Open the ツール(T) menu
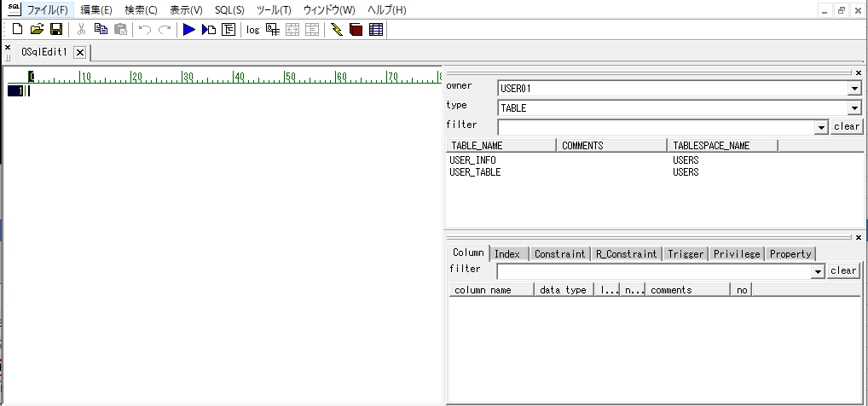The height and width of the screenshot is (406, 868). coord(274,10)
